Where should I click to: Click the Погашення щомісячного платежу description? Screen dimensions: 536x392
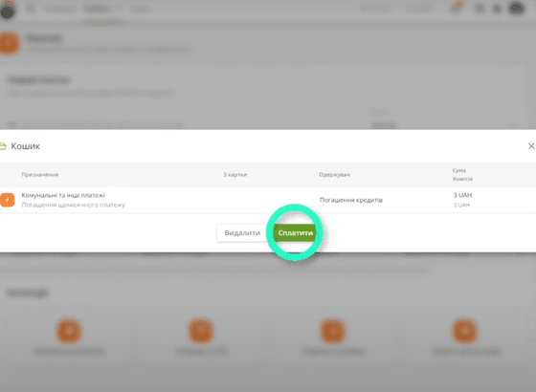click(73, 205)
